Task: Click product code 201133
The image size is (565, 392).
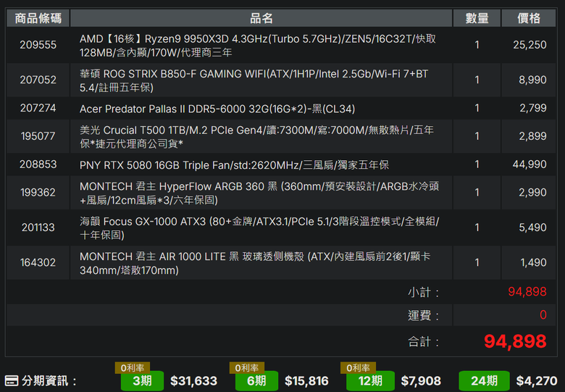Action: (x=38, y=228)
